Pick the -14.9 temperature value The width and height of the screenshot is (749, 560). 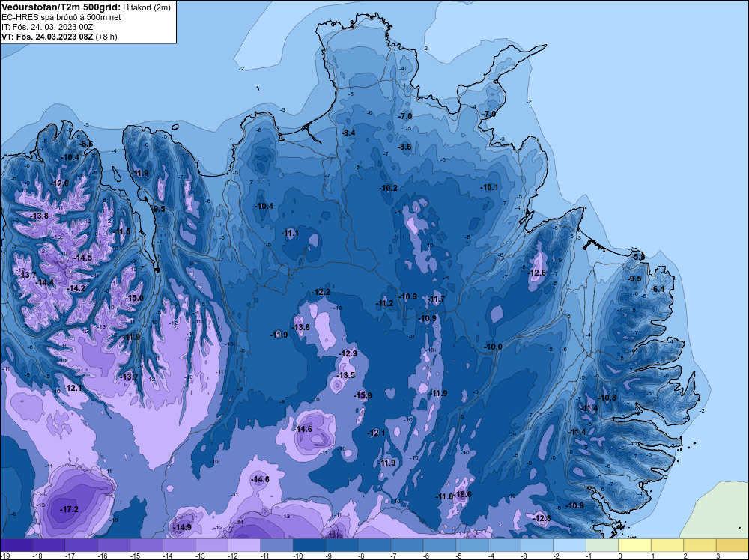(183, 527)
